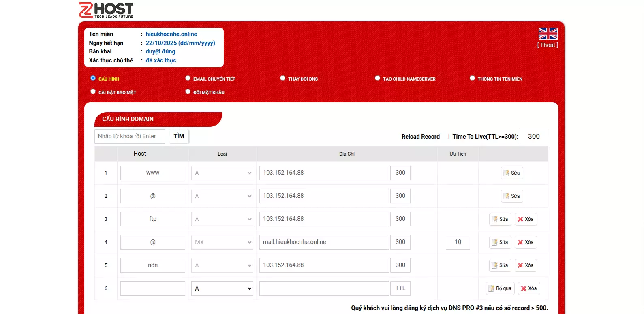
Task: Expand the MX type dropdown in row 4
Action: coord(222,242)
